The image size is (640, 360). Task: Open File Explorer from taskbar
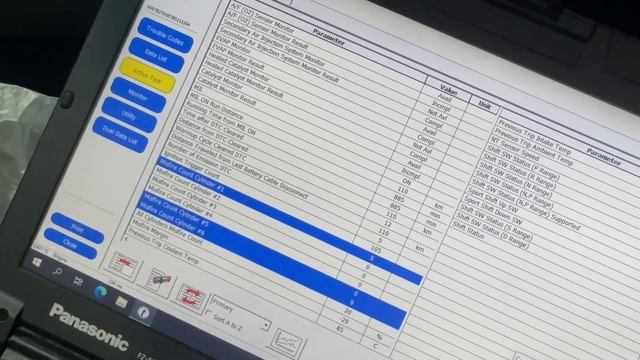[121, 302]
